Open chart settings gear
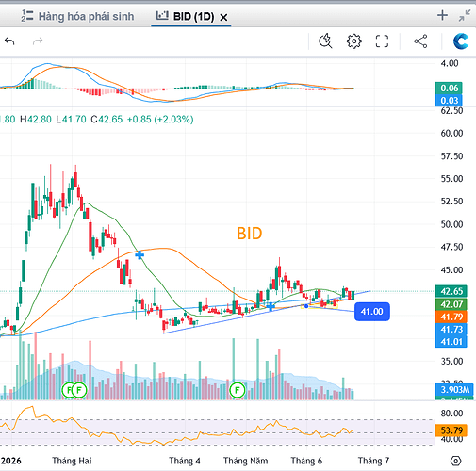476x471 pixels. pos(354,41)
